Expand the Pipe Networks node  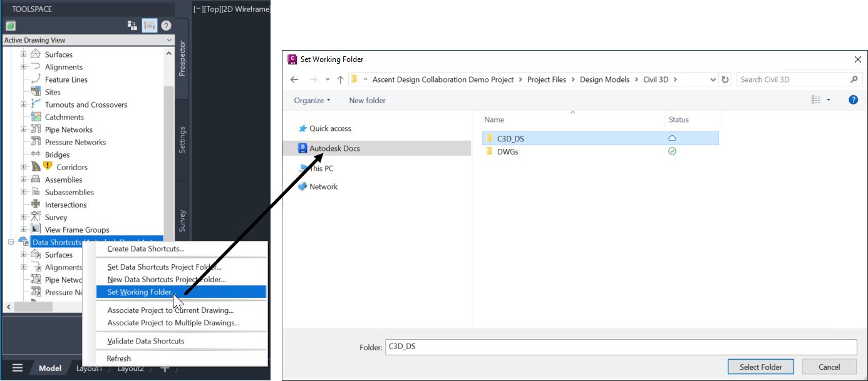[x=24, y=130]
